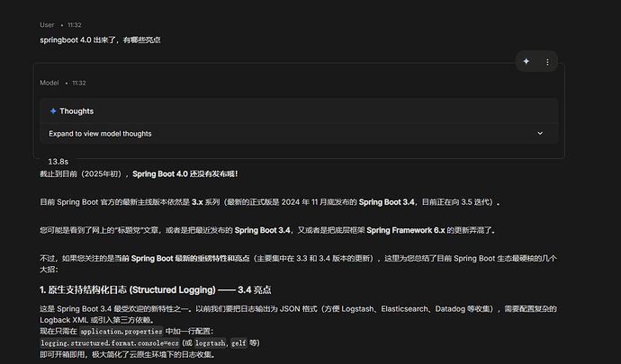Click the 'User' sender label
Image resolution: width=621 pixels, height=364 pixels.
[47, 25]
